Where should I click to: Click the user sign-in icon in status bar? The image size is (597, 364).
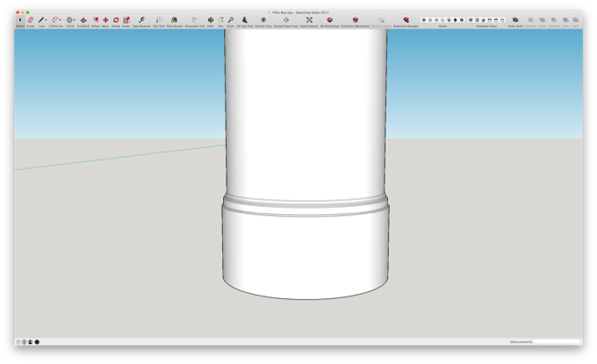tap(30, 342)
